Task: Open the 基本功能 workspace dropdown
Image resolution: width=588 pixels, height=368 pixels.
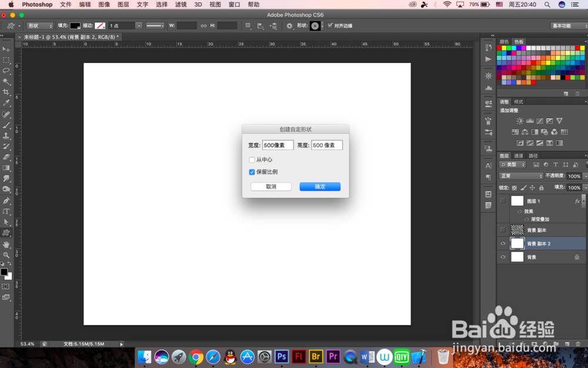Action: click(569, 25)
